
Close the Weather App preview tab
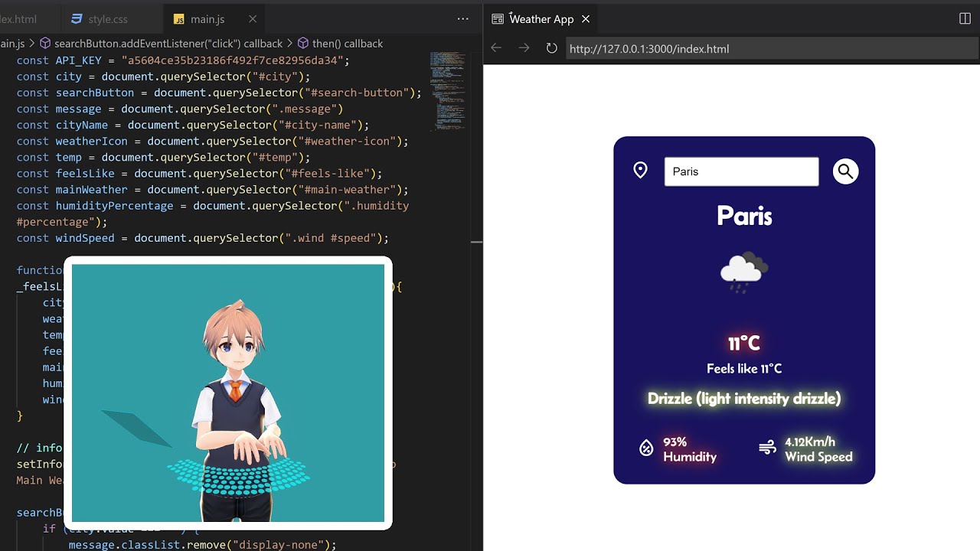click(x=586, y=19)
